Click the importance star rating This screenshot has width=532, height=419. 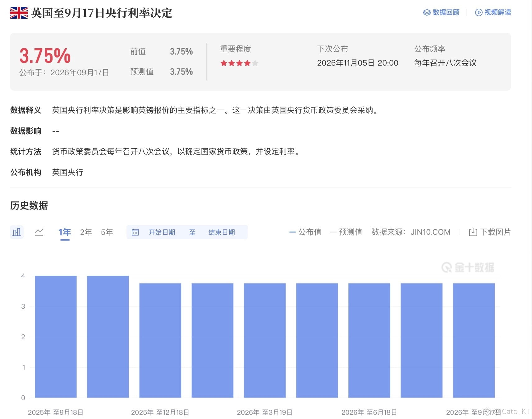239,63
